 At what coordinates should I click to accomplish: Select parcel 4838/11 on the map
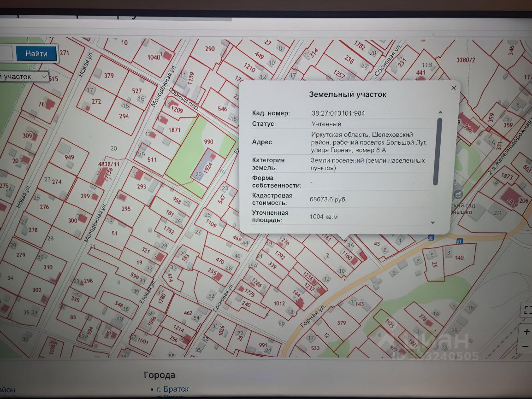point(109,164)
